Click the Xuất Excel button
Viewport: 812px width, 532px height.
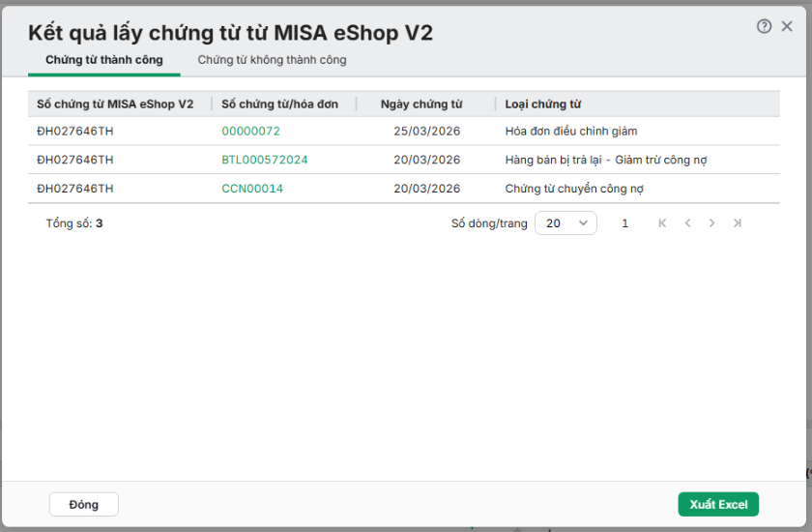718,505
